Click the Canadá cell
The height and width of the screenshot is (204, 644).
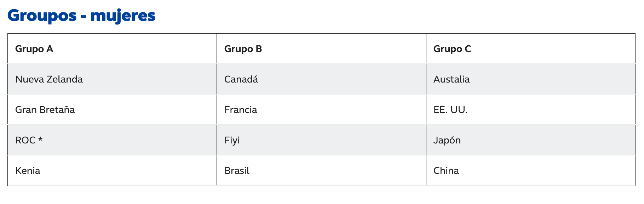tap(241, 79)
